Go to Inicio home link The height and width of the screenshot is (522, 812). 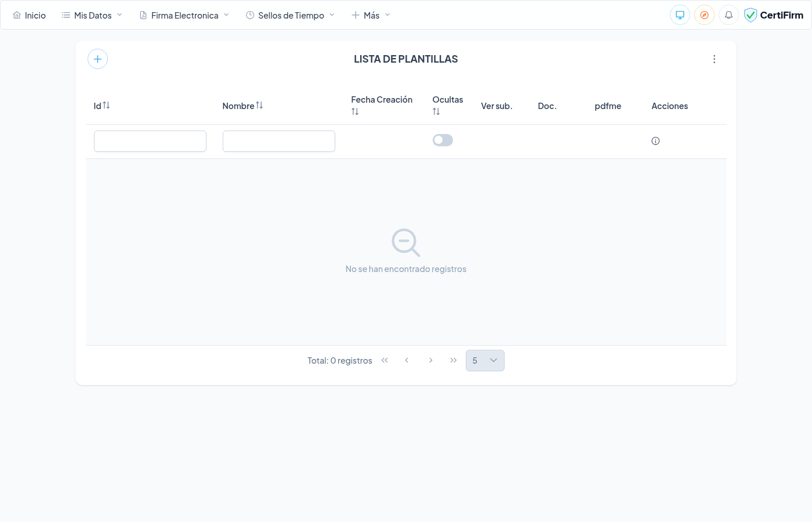pyautogui.click(x=30, y=15)
